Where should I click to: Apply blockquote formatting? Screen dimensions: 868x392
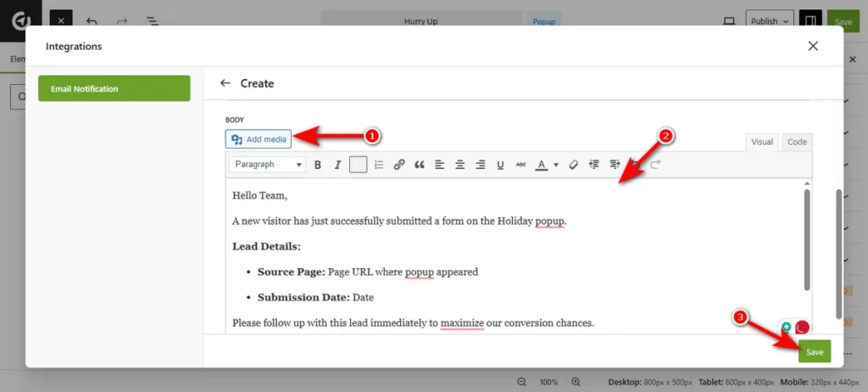[x=420, y=165]
